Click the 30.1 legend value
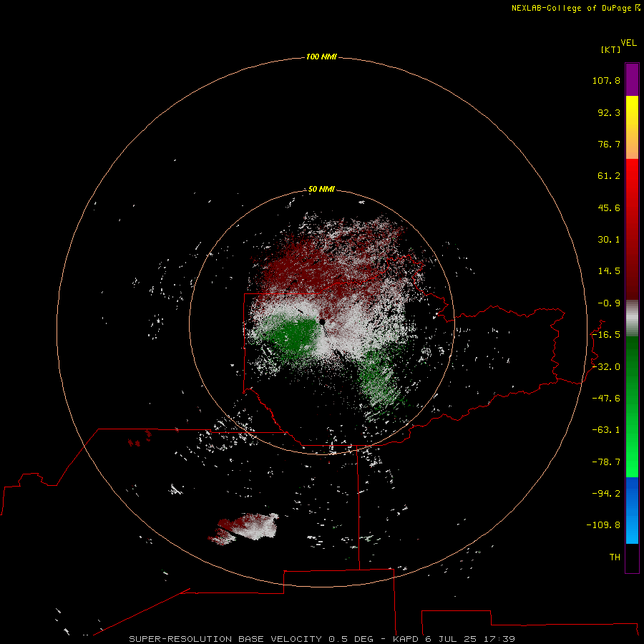Viewport: 644px width, 644px height. click(609, 240)
